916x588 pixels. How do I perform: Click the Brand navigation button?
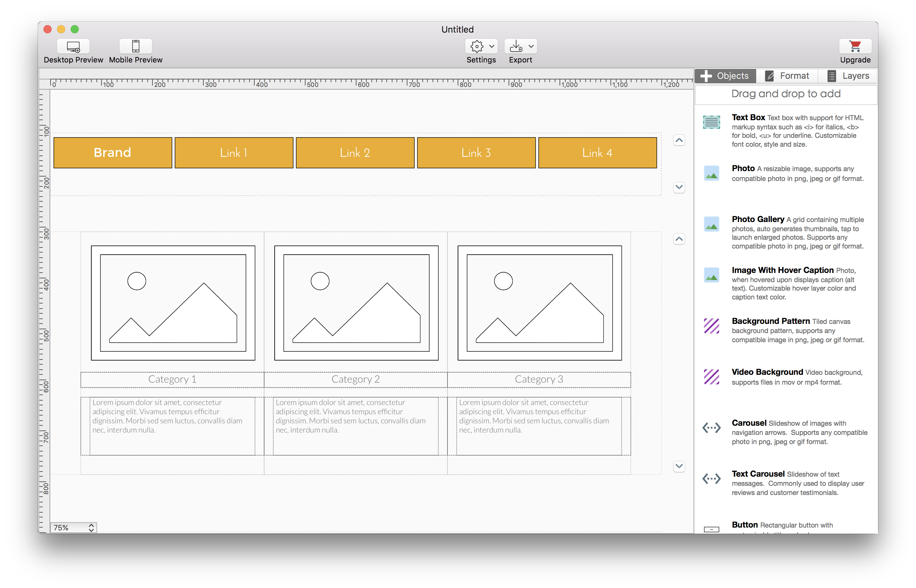click(x=113, y=153)
